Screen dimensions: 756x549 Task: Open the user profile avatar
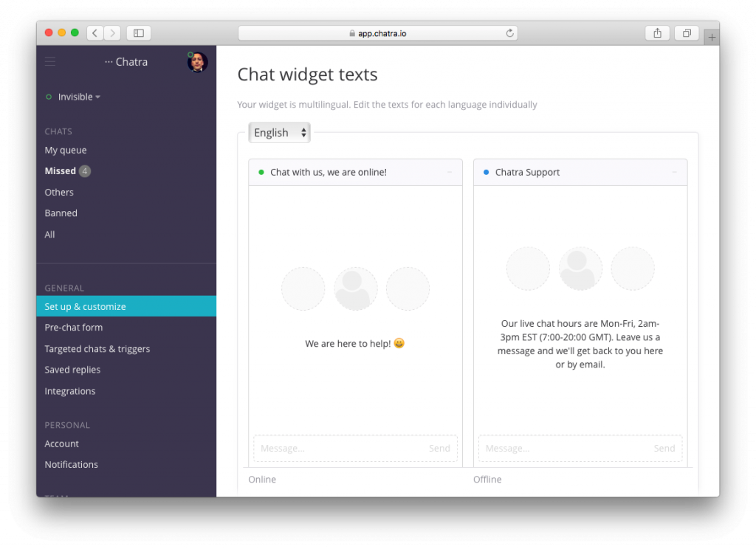point(197,62)
